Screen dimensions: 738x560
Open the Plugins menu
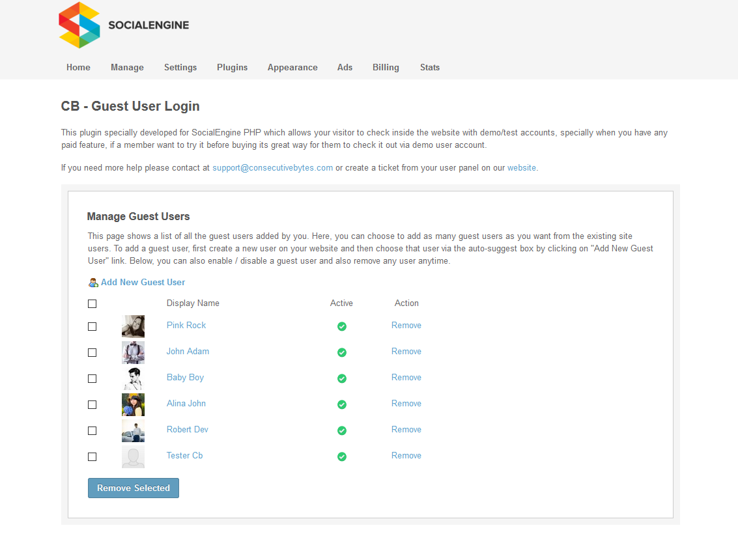point(232,67)
